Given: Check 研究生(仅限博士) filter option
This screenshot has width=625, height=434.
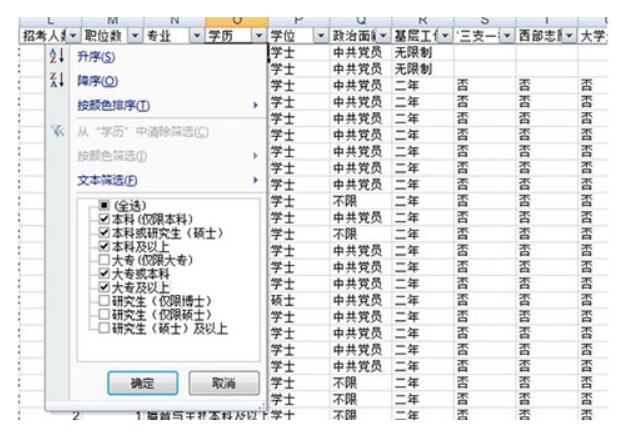Looking at the screenshot, I should coord(104,300).
